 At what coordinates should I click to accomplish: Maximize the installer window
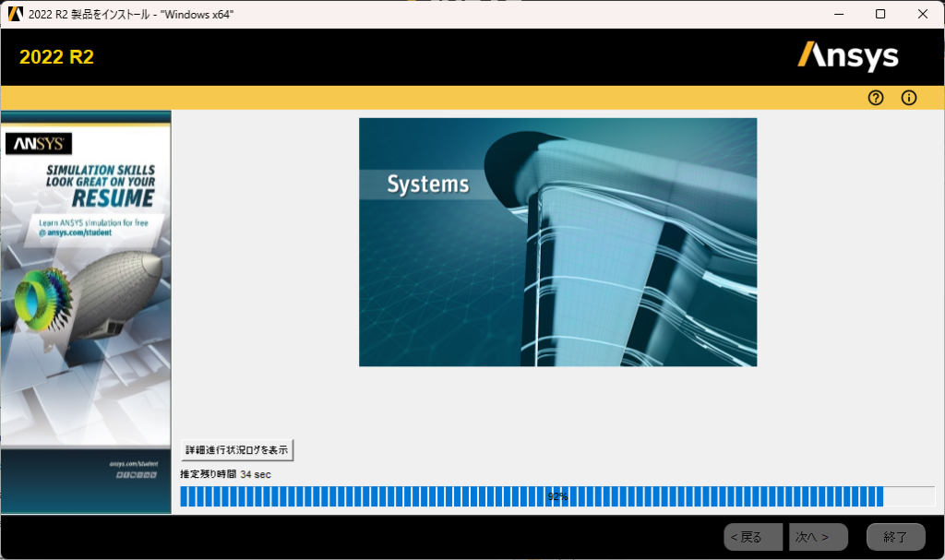click(x=880, y=14)
